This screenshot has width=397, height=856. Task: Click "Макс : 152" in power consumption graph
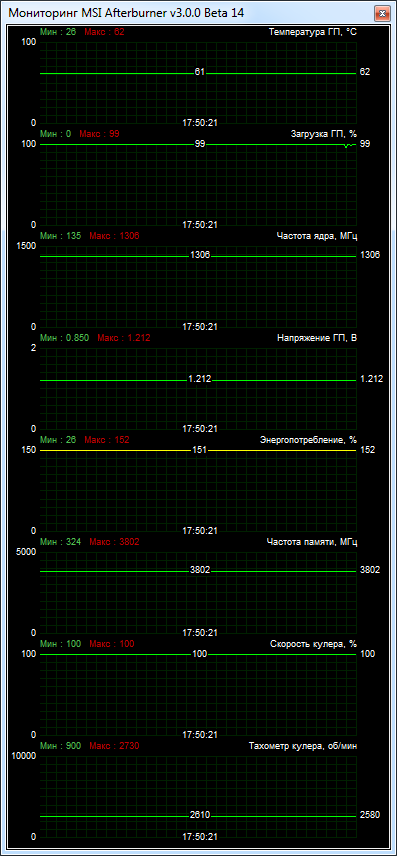pyautogui.click(x=107, y=440)
